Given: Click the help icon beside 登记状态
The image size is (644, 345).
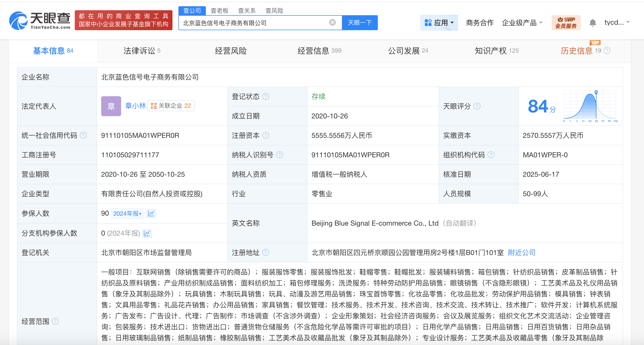Looking at the screenshot, I should (265, 96).
